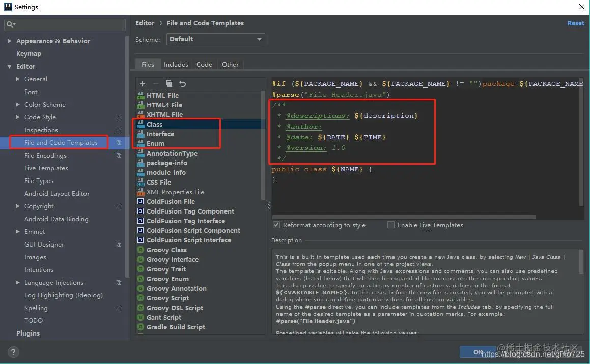Select Groovy Annotation template
The width and height of the screenshot is (590, 364).
[x=177, y=288]
